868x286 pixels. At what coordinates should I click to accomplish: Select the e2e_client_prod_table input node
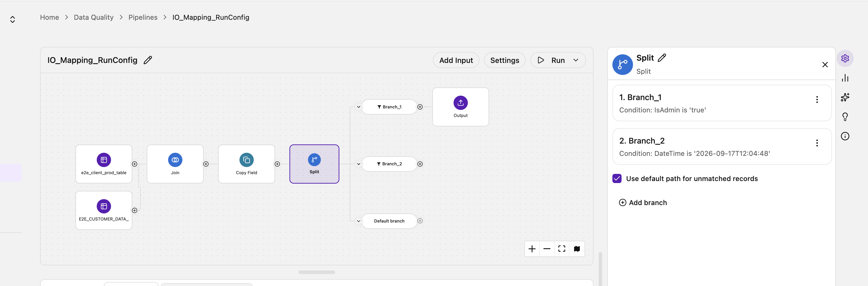[x=104, y=164]
